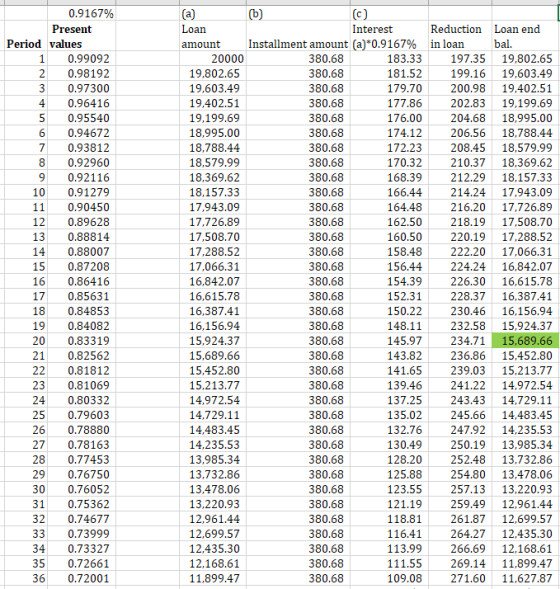Click interest value 143.82

coord(405,356)
